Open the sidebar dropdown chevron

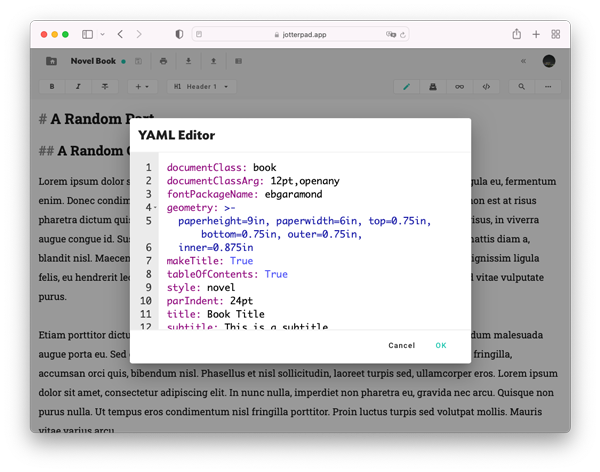click(103, 34)
